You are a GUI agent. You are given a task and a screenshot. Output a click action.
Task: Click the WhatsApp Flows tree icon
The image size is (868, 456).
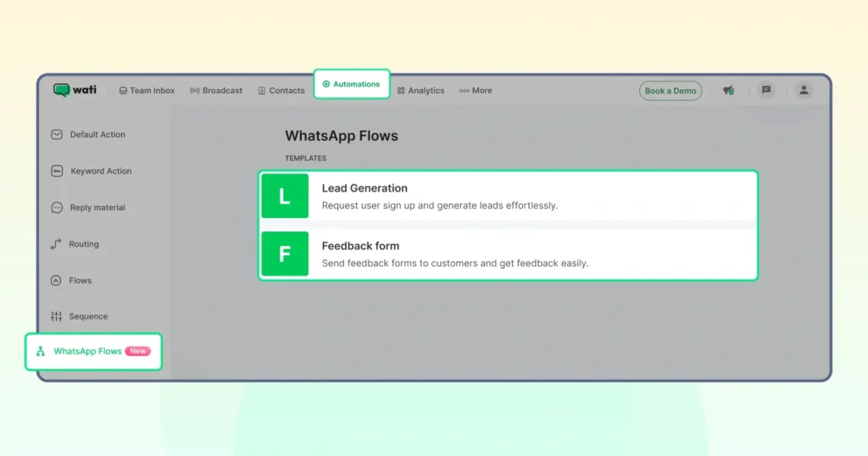coord(41,352)
